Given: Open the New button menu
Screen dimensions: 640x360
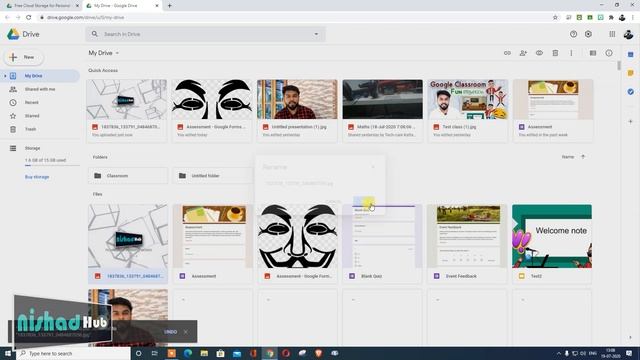Looking at the screenshot, I should click(x=24, y=57).
